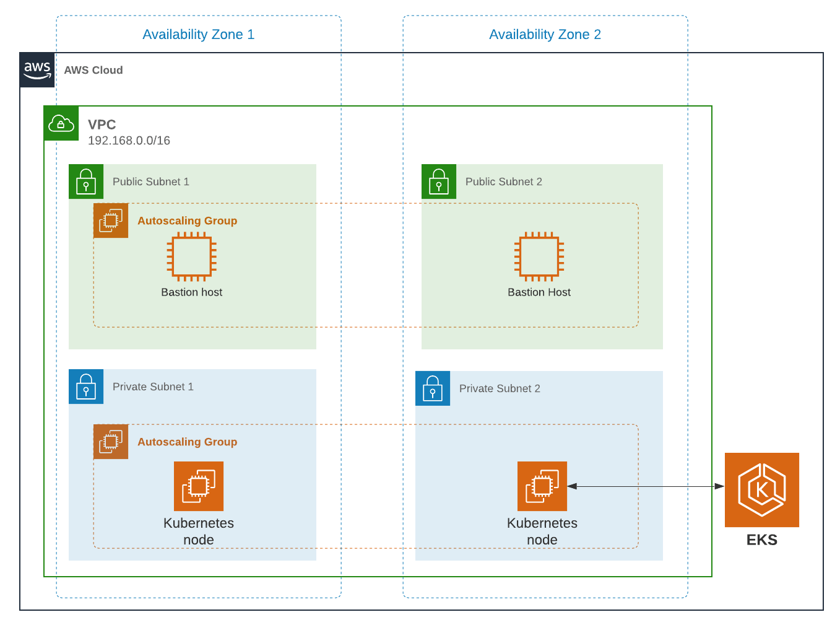Click the Private Subnet 1 label

153,387
